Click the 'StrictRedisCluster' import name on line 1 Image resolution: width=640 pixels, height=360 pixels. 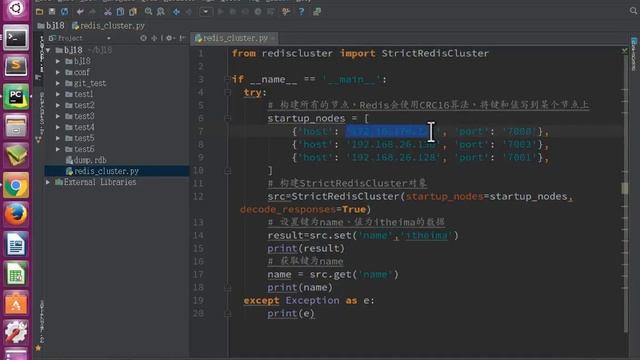[435, 53]
